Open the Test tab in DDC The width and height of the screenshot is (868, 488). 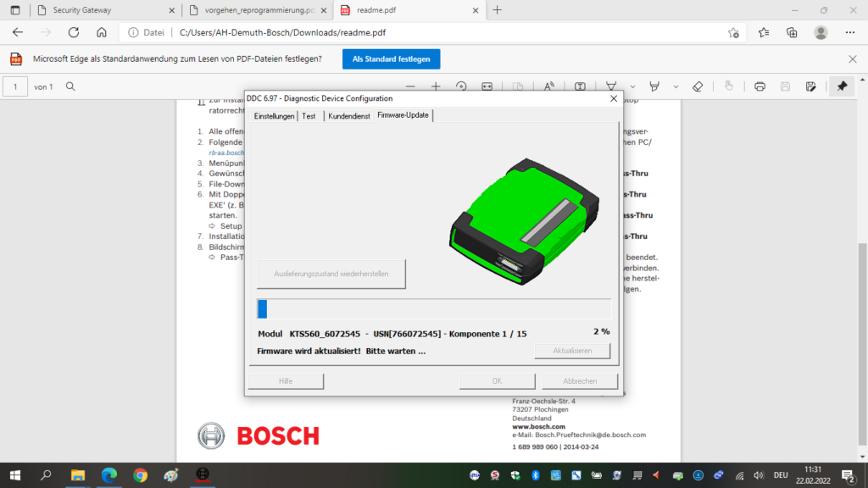click(x=309, y=116)
